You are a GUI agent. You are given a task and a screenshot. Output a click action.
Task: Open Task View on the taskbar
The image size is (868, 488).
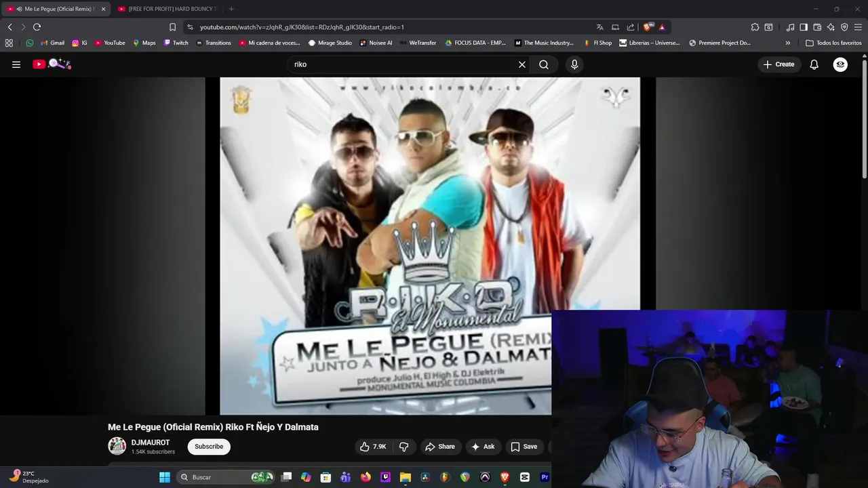click(x=286, y=477)
